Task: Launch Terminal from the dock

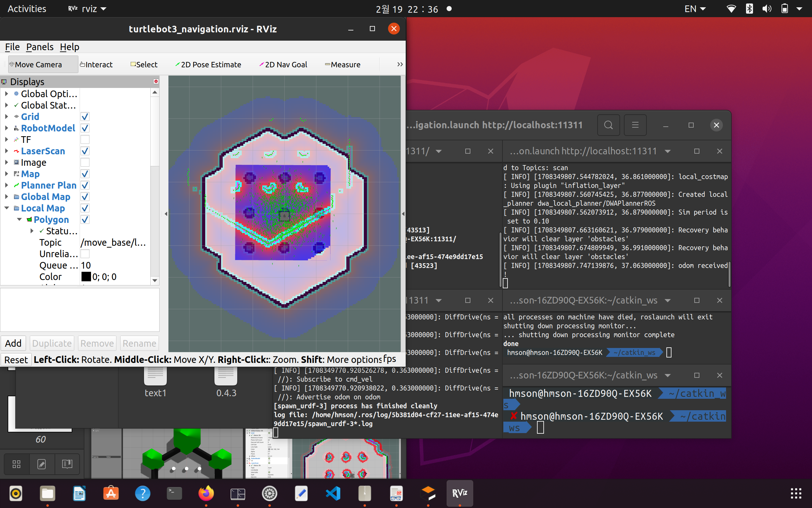Action: (174, 493)
